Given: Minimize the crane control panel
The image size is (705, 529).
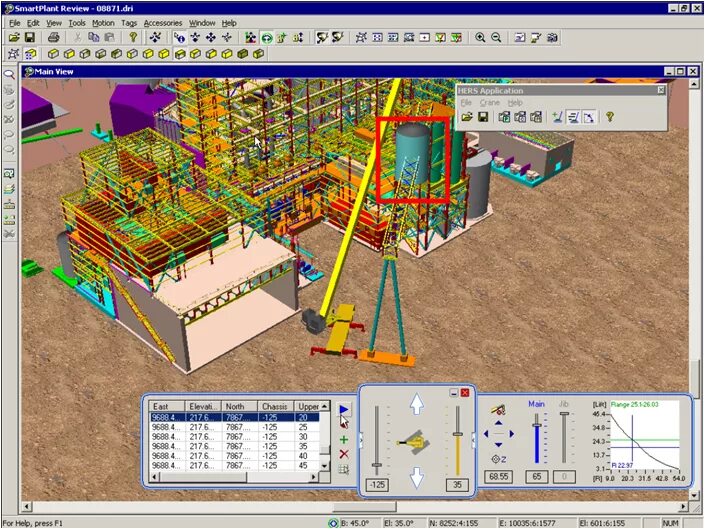Looking at the screenshot, I should (454, 393).
